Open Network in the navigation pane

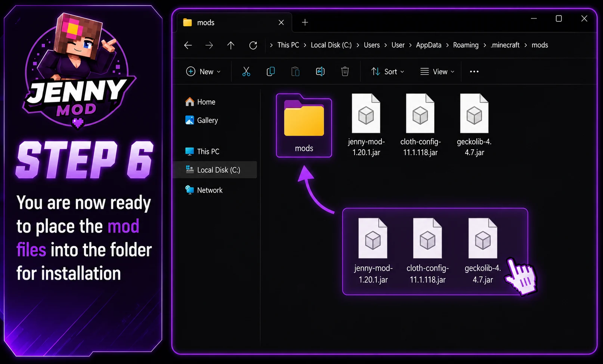[x=204, y=190]
